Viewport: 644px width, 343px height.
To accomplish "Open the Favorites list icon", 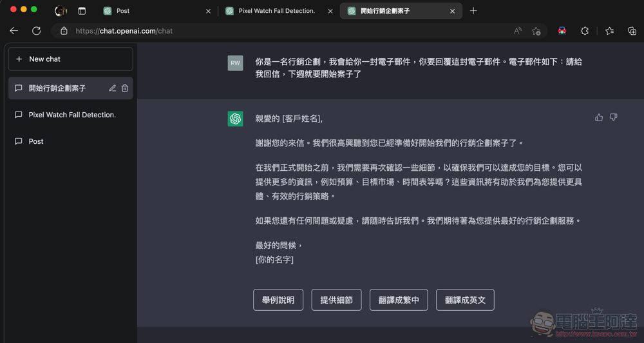I will pos(609,31).
